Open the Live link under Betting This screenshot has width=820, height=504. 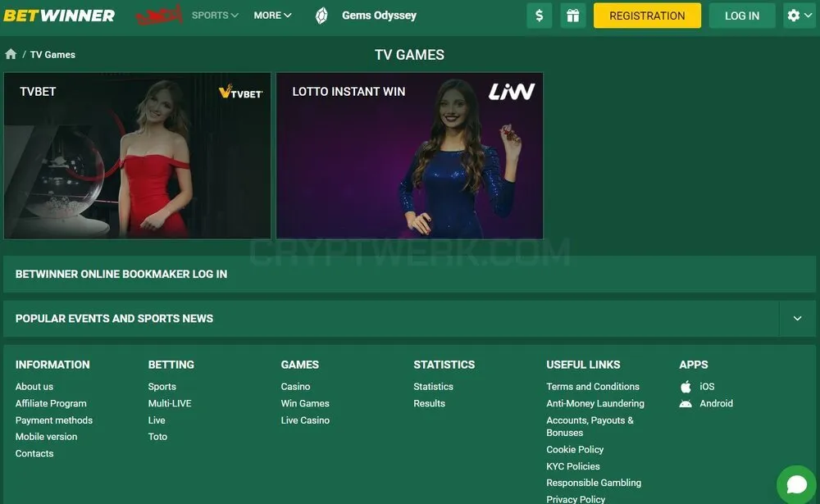coord(157,420)
